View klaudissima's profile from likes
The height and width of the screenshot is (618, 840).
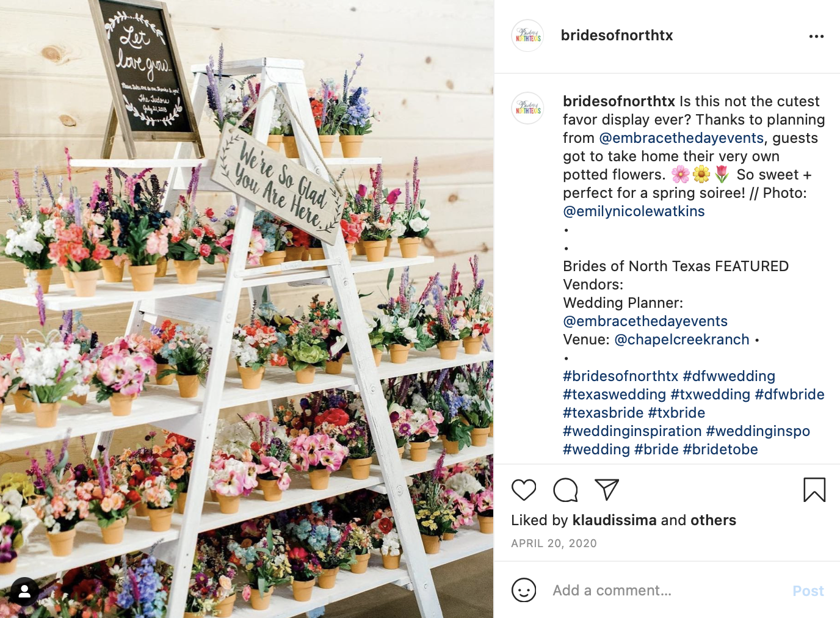[614, 520]
